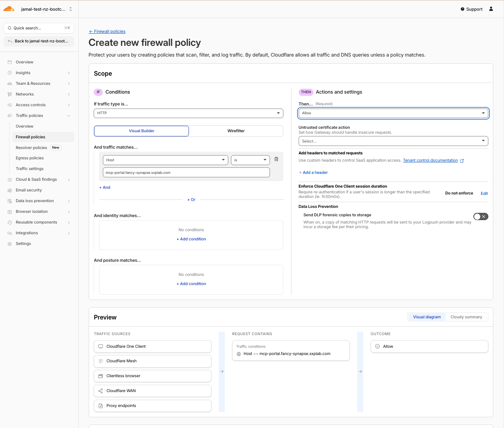
Task: Click the Proxy endpoints document icon
Action: click(101, 405)
